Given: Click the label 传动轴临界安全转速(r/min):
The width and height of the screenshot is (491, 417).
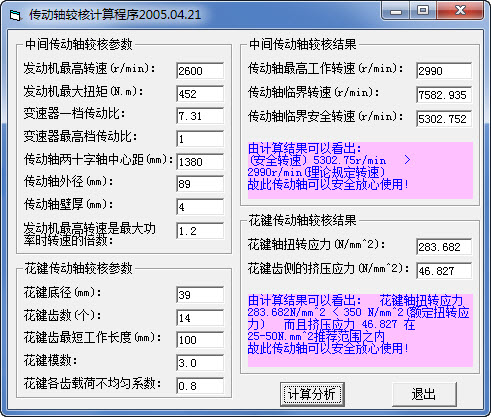Looking at the screenshot, I should [x=326, y=116].
